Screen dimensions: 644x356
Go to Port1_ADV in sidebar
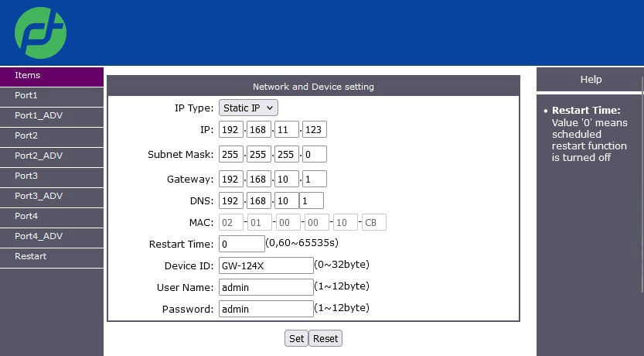(51, 116)
